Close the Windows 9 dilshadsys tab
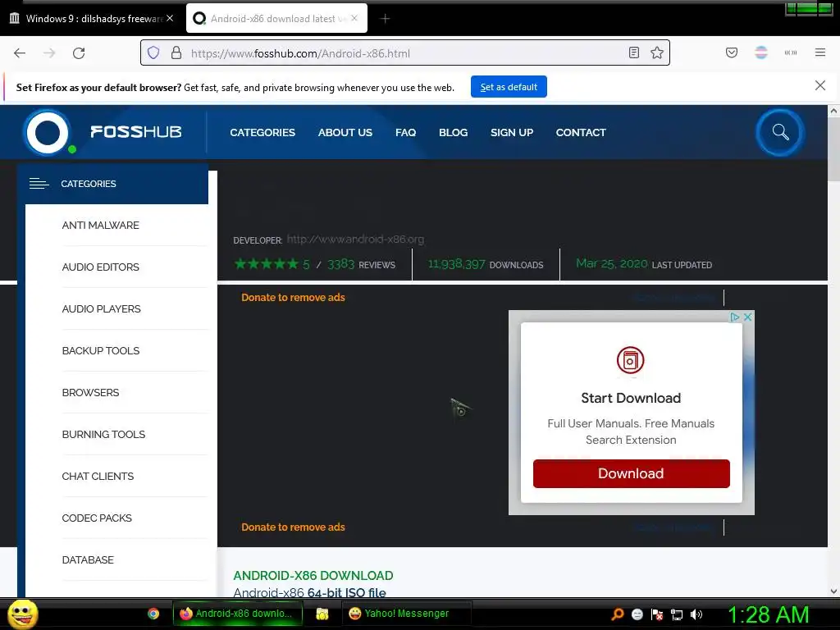840x630 pixels. coord(170,18)
